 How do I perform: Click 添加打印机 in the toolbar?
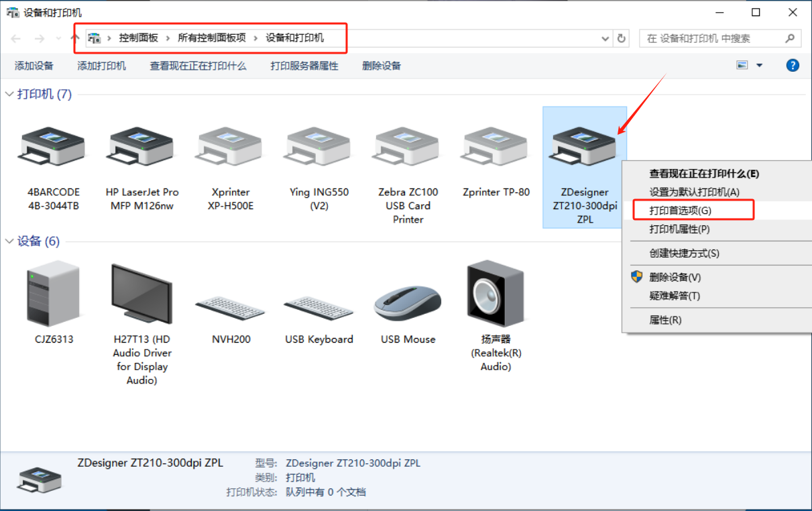click(101, 66)
